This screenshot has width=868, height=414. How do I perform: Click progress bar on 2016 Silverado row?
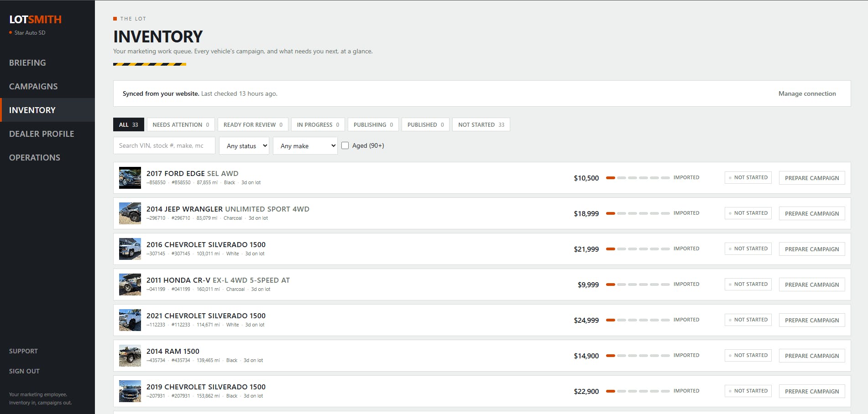(x=638, y=249)
